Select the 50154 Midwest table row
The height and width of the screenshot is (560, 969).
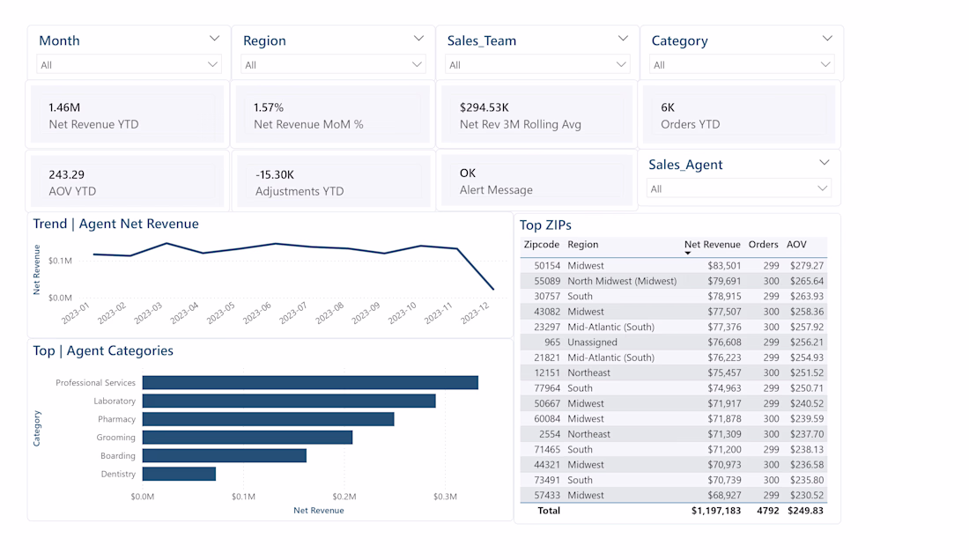(x=674, y=266)
